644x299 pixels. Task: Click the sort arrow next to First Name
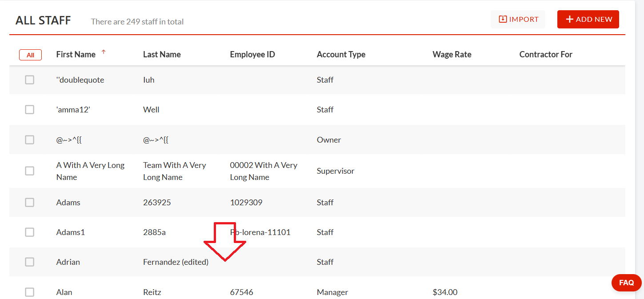[104, 52]
